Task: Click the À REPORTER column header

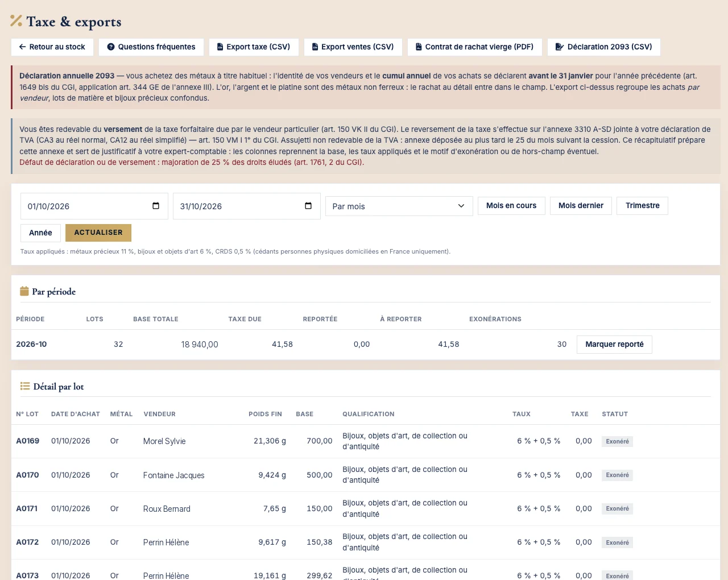Action: (x=401, y=319)
